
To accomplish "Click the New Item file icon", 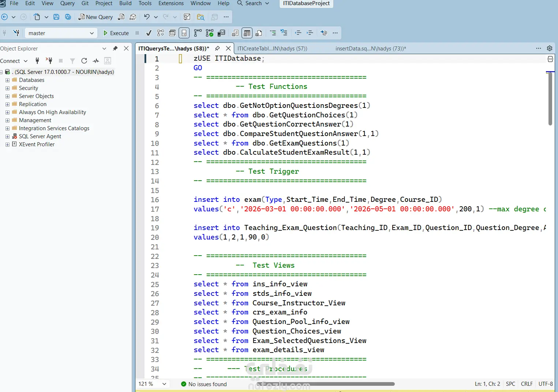I will (x=37, y=17).
